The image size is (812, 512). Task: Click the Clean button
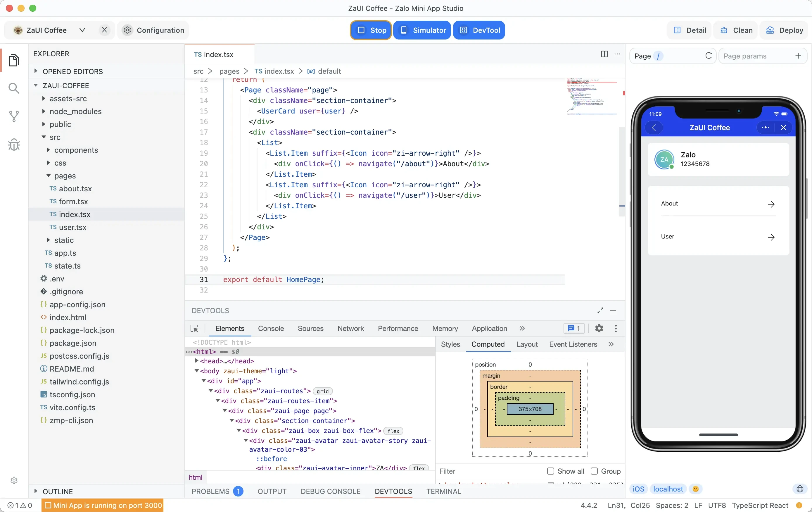[x=736, y=30]
